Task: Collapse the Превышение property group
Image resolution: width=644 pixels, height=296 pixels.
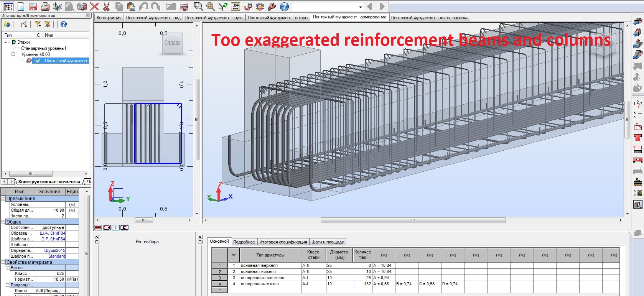Action: 3,199
